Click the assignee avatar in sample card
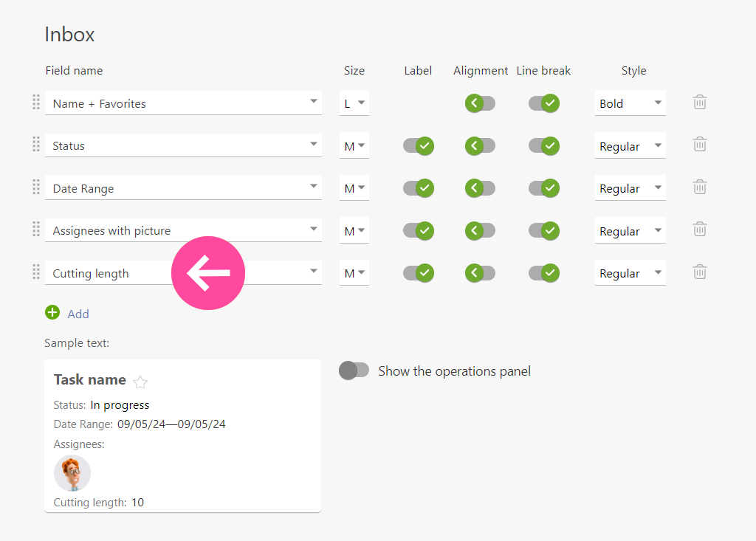The image size is (756, 541). click(x=72, y=473)
